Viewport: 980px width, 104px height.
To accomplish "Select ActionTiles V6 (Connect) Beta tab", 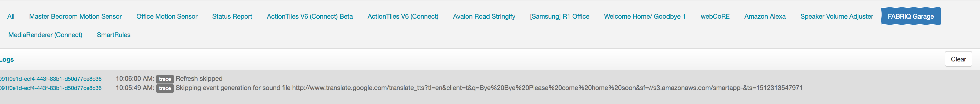I will (310, 16).
